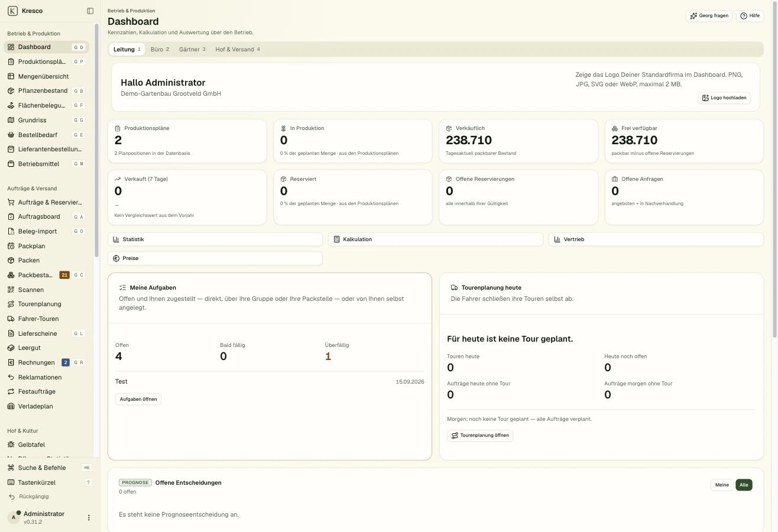The height and width of the screenshot is (532, 778).
Task: Open Tourenplanung in the sidebar
Action: 46,304
